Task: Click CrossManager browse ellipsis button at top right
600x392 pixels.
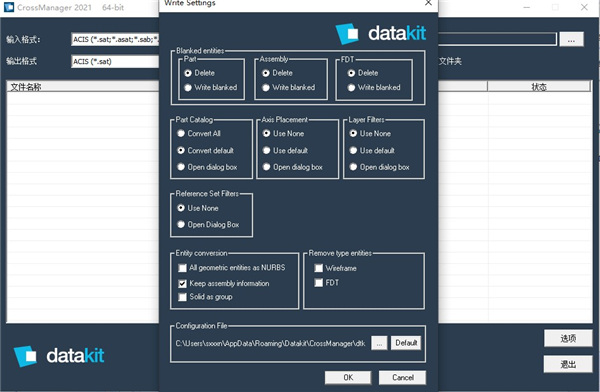Action: point(571,39)
